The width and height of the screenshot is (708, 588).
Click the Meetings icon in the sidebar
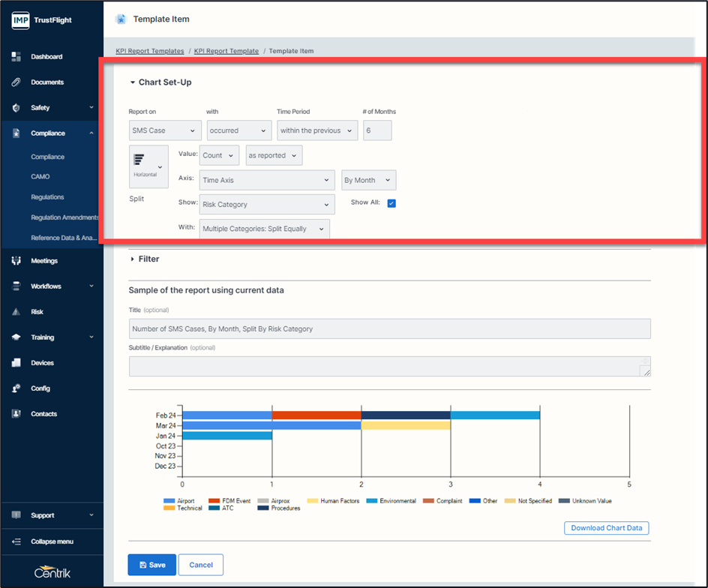[x=16, y=261]
